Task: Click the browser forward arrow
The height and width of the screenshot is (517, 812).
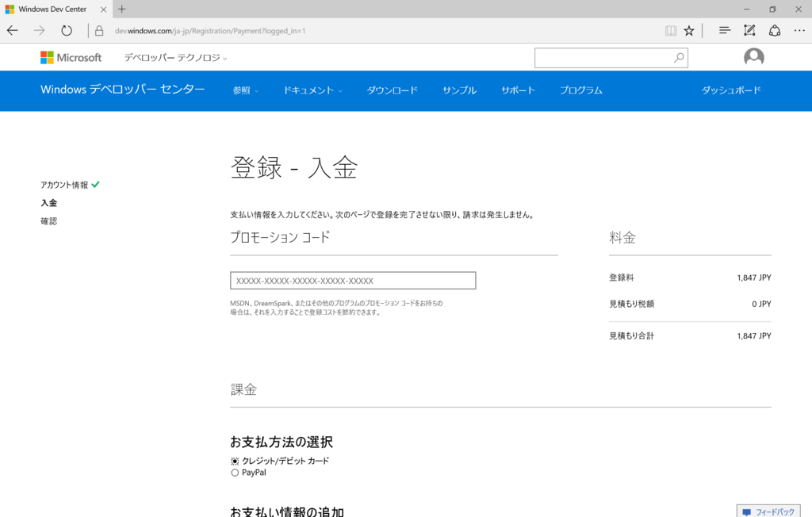Action: point(40,31)
